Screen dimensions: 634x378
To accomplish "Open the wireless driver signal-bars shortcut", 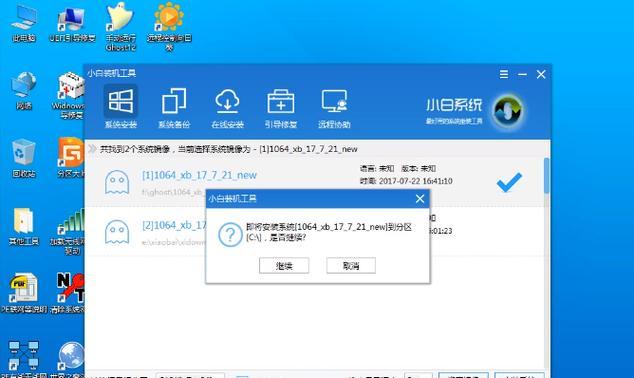I will [68, 232].
